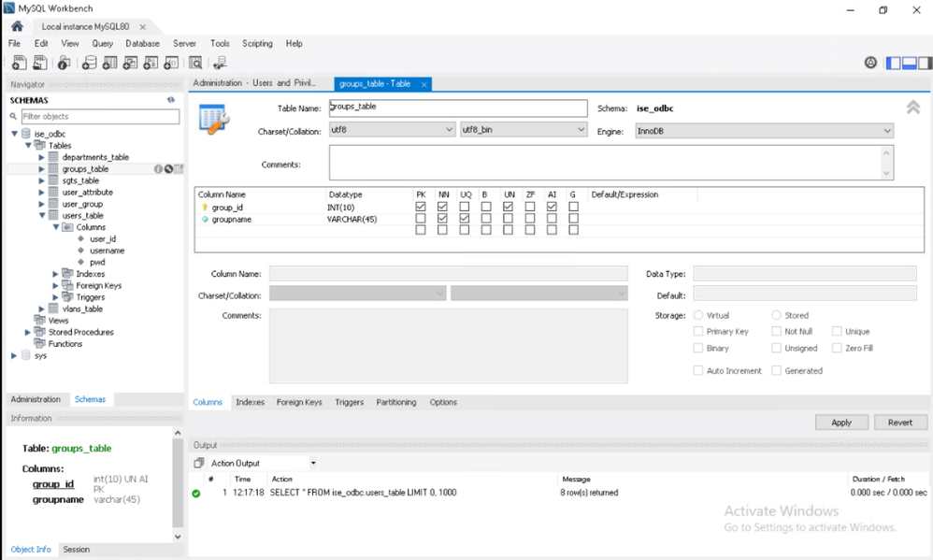Screen dimensions: 933x560
Task: Switch to the Session info tab
Action: [x=76, y=550]
